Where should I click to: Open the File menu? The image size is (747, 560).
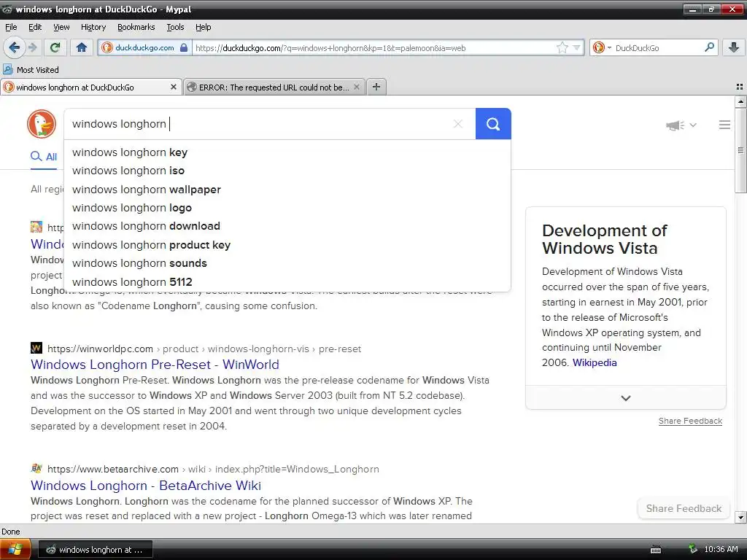[11, 27]
